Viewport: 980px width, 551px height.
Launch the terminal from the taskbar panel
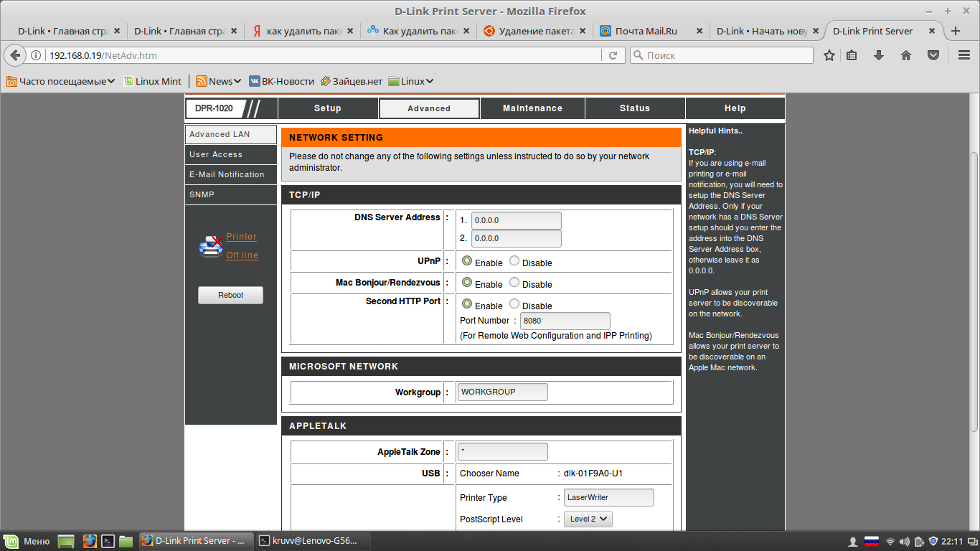click(108, 541)
